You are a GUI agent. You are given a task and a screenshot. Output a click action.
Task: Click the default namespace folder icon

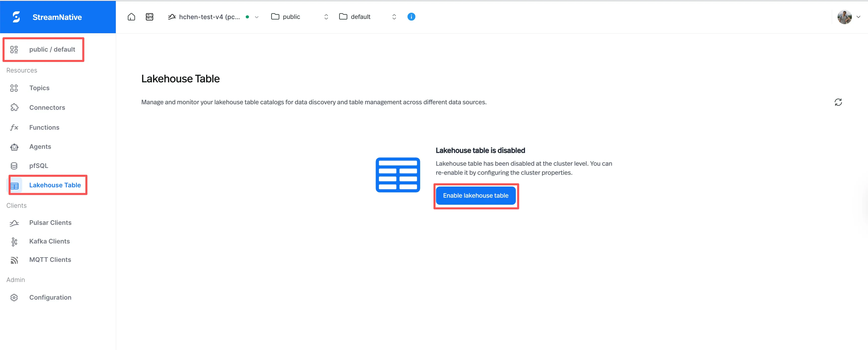tap(343, 17)
